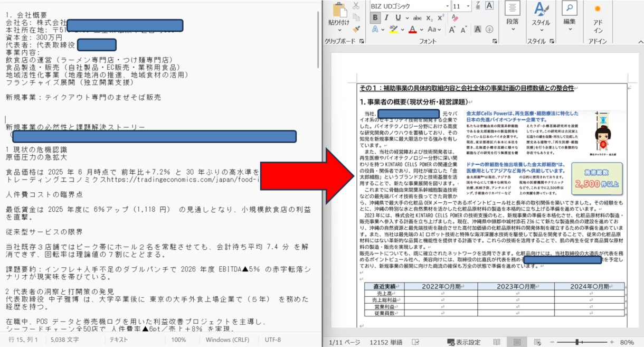
Task: Toggle Underline formatting button
Action: point(398,18)
